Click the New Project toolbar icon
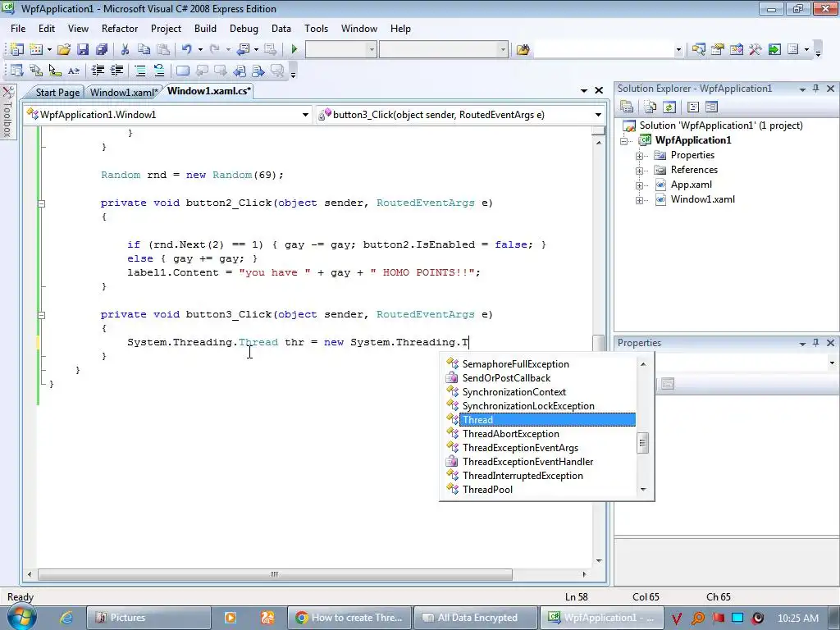The image size is (840, 630). click(16, 50)
